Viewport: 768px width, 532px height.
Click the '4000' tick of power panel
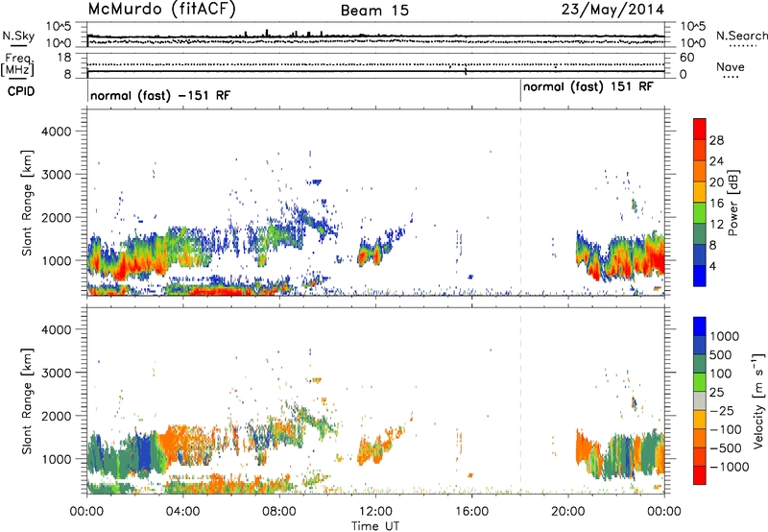point(56,132)
